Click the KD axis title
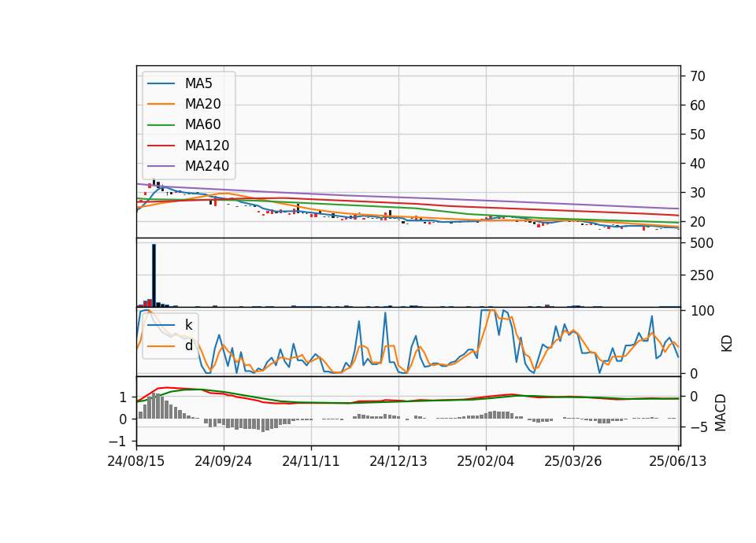Viewport: 756px width, 543px height. click(727, 344)
